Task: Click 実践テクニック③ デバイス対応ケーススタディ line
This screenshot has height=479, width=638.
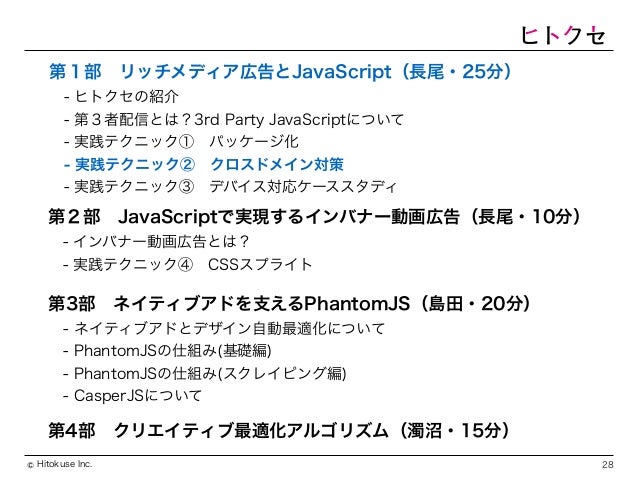Action: click(230, 187)
